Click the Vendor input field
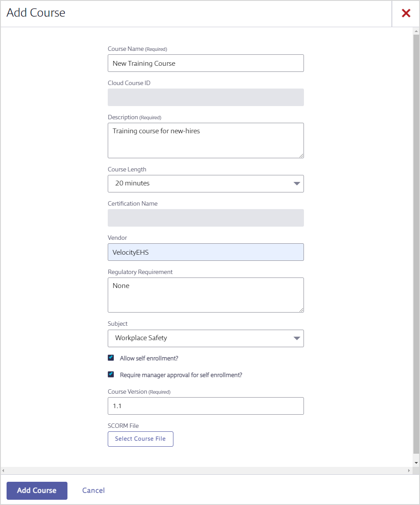The height and width of the screenshot is (505, 420). pos(205,252)
